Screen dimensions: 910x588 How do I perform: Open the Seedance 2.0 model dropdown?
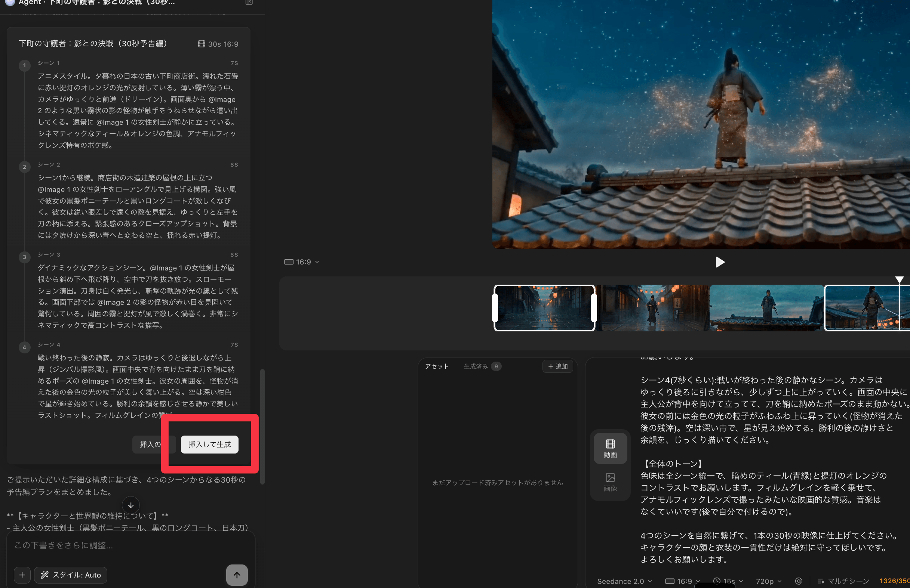coord(624,581)
